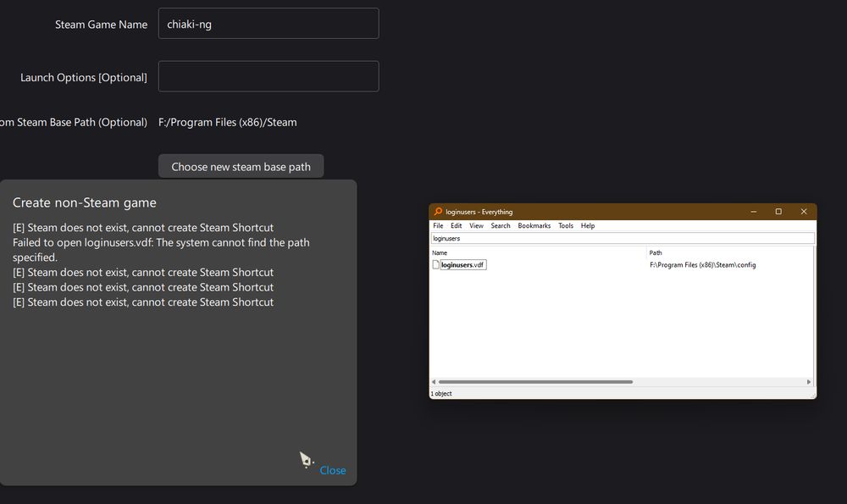Close the Everything window
Screen dimensions: 847x504
(804, 212)
